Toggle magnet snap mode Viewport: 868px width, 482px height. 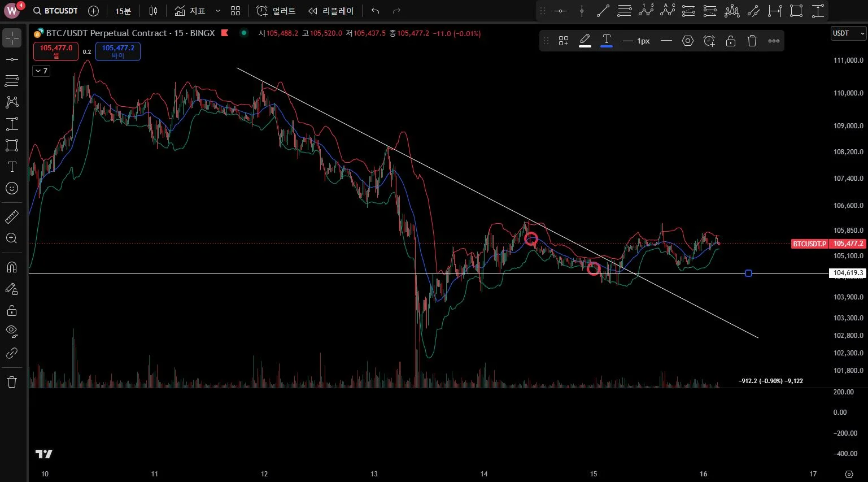(x=12, y=267)
